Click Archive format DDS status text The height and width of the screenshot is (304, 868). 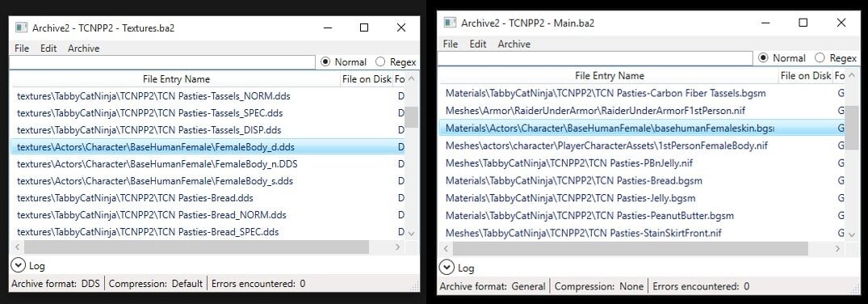click(x=56, y=284)
